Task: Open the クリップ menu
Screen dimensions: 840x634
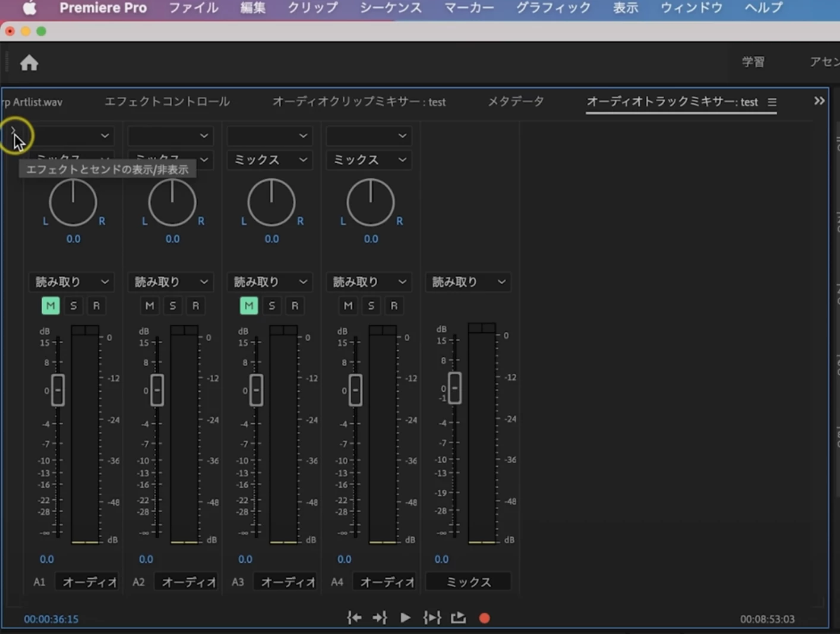Action: pyautogui.click(x=312, y=8)
